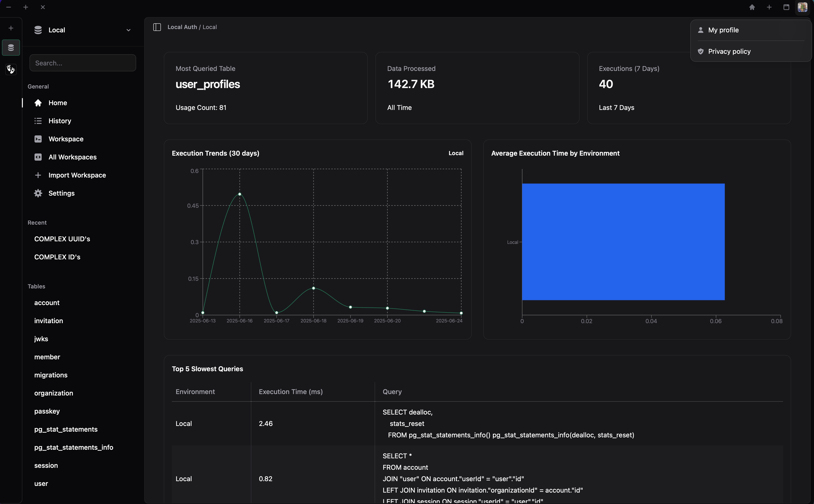Select the migrations table
The width and height of the screenshot is (814, 504).
(51, 375)
